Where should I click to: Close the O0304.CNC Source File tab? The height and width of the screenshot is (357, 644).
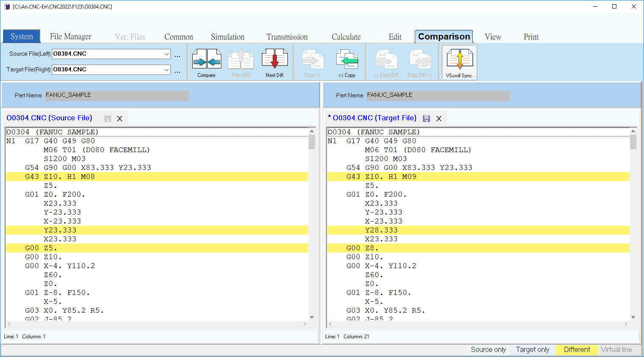(x=120, y=119)
